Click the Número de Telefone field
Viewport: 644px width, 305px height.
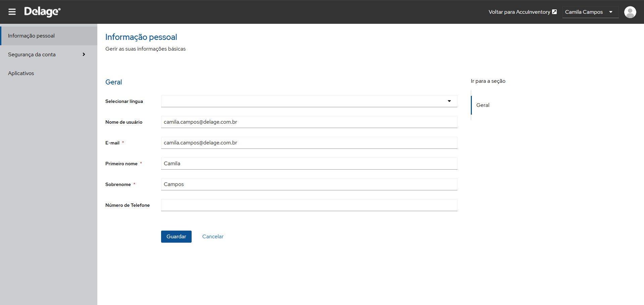tap(309, 205)
